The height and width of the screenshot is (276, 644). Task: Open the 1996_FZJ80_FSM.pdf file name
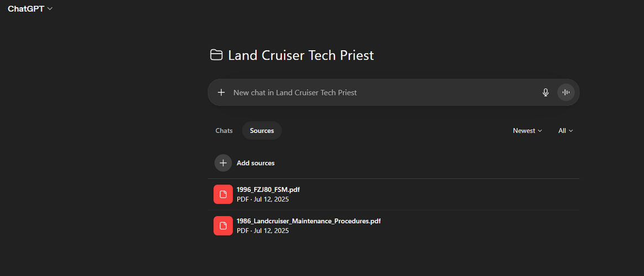[268, 189]
